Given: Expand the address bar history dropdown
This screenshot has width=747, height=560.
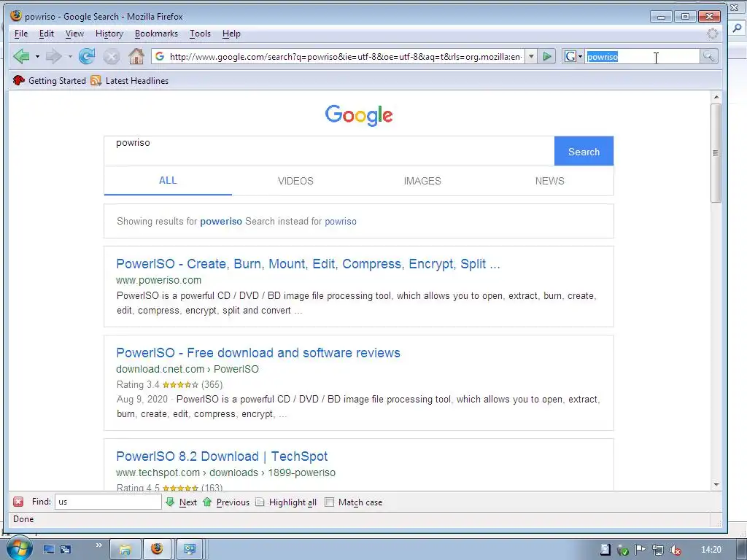Looking at the screenshot, I should coord(531,57).
